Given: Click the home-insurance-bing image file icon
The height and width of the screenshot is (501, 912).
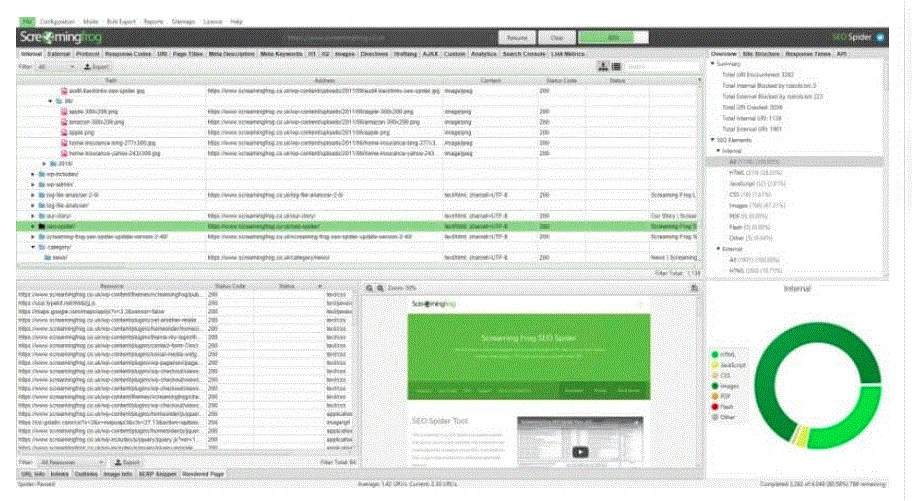Looking at the screenshot, I should point(65,143).
